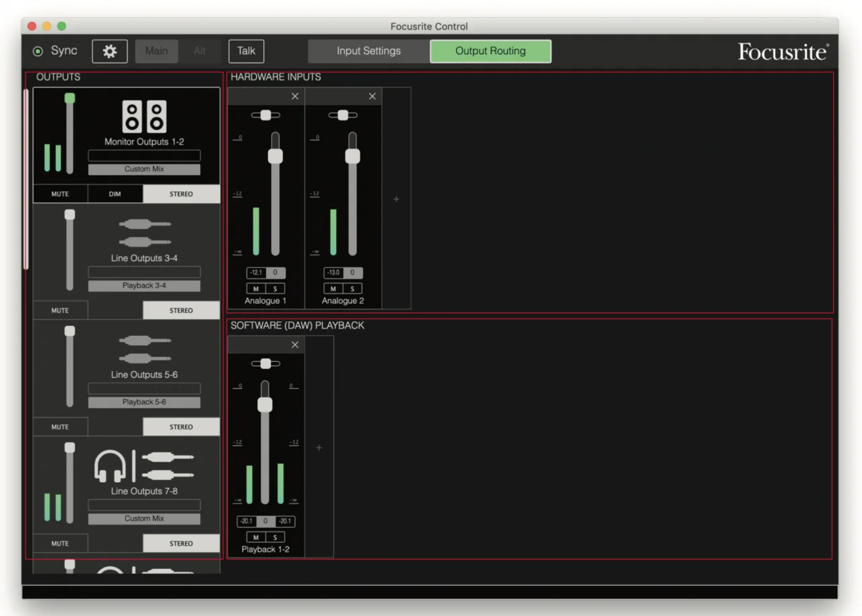The image size is (862, 616).
Task: Select the Line Outputs 5-6 jack icon
Action: (144, 349)
